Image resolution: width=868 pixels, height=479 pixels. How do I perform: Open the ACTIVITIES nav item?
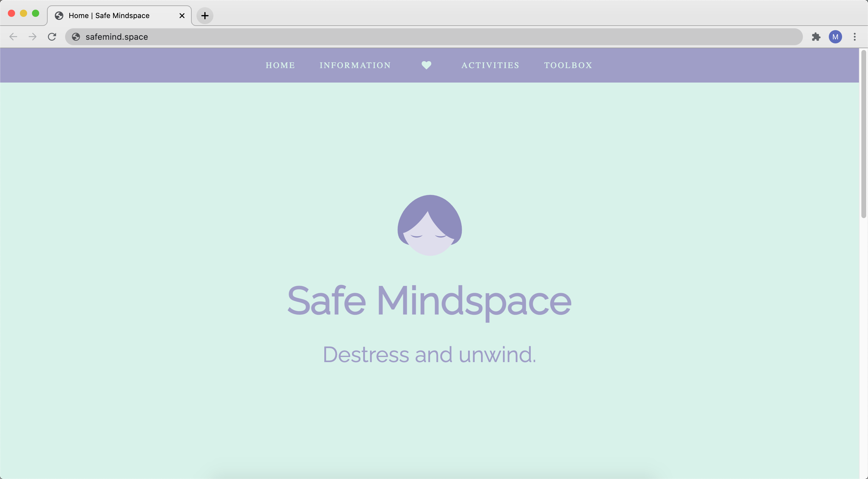coord(490,65)
